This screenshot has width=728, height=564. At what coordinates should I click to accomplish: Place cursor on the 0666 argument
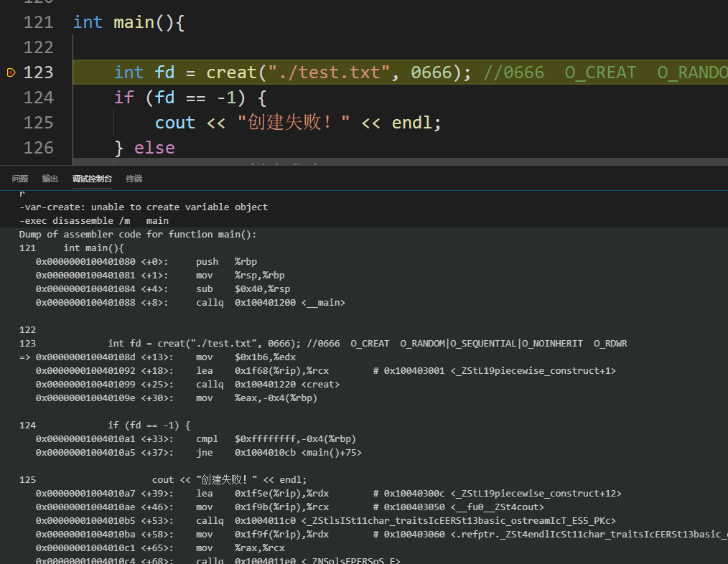click(431, 72)
